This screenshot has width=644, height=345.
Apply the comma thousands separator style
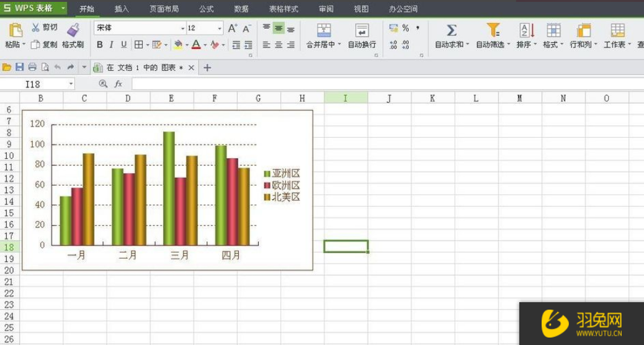tap(418, 28)
